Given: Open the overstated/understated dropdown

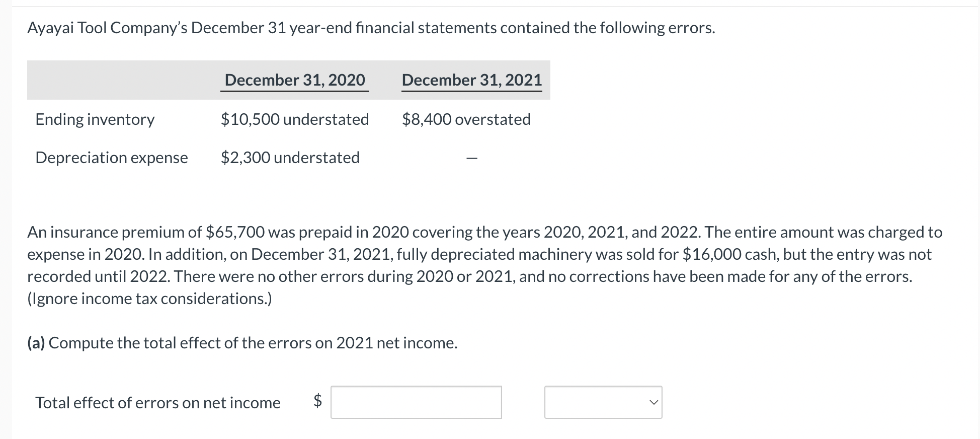Looking at the screenshot, I should [603, 402].
